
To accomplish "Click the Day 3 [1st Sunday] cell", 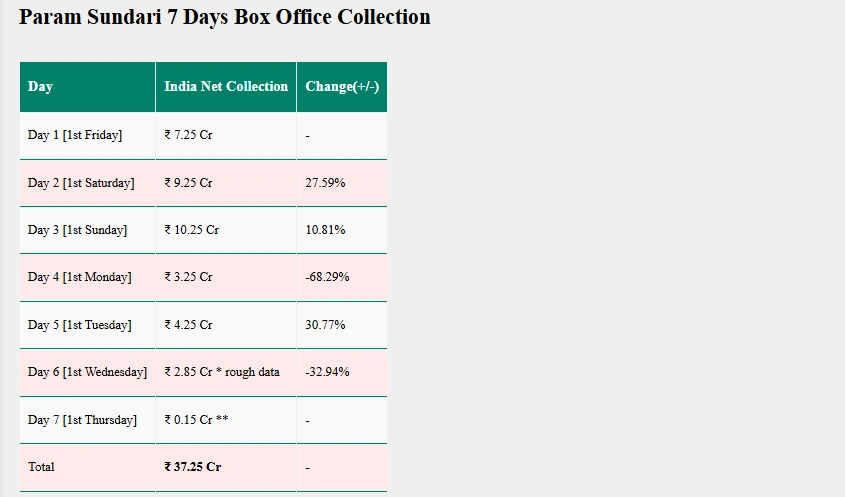I will 87,230.
